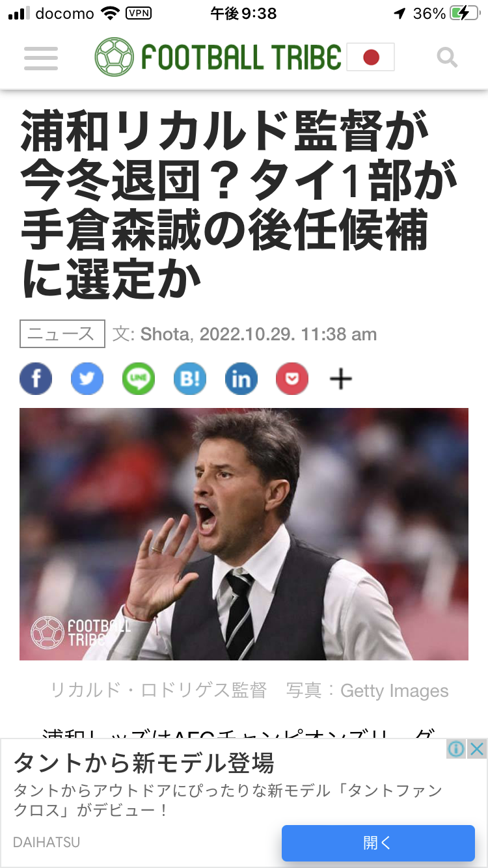Open the タントから新モデル登場 ad headline
This screenshot has width=488, height=868.
click(x=144, y=763)
